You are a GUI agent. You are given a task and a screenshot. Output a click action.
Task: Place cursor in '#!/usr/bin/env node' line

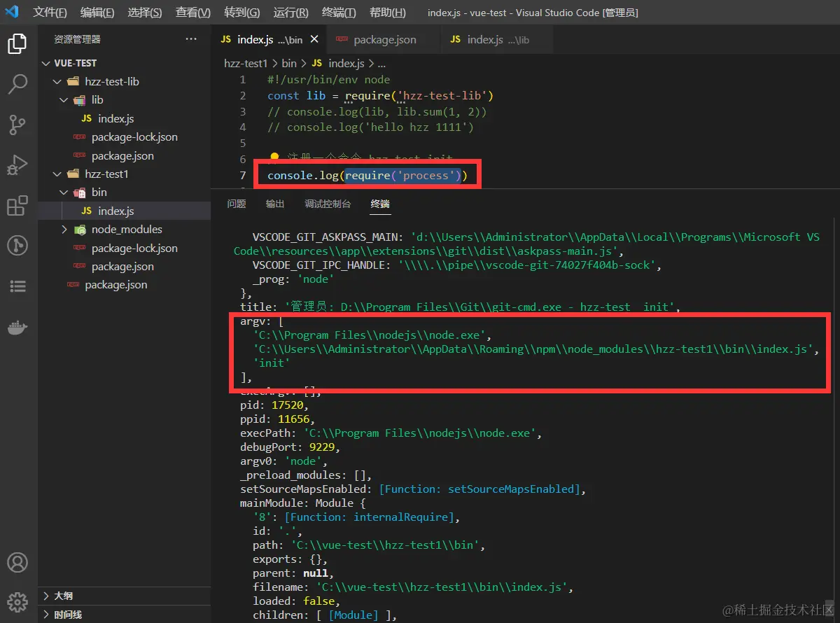click(x=328, y=80)
